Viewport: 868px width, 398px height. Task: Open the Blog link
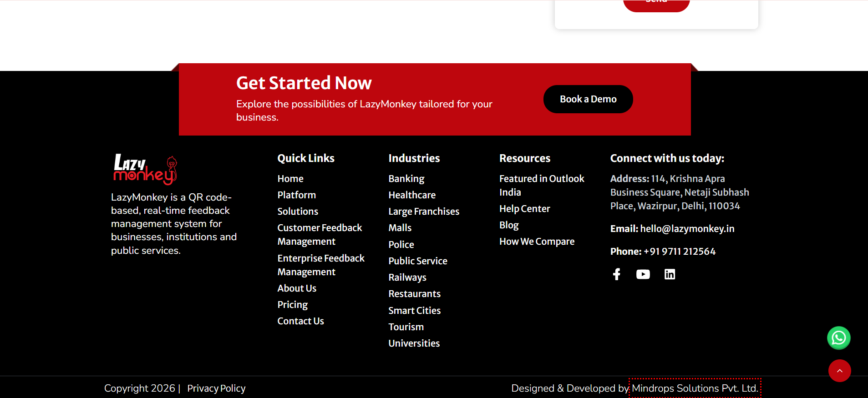[509, 225]
